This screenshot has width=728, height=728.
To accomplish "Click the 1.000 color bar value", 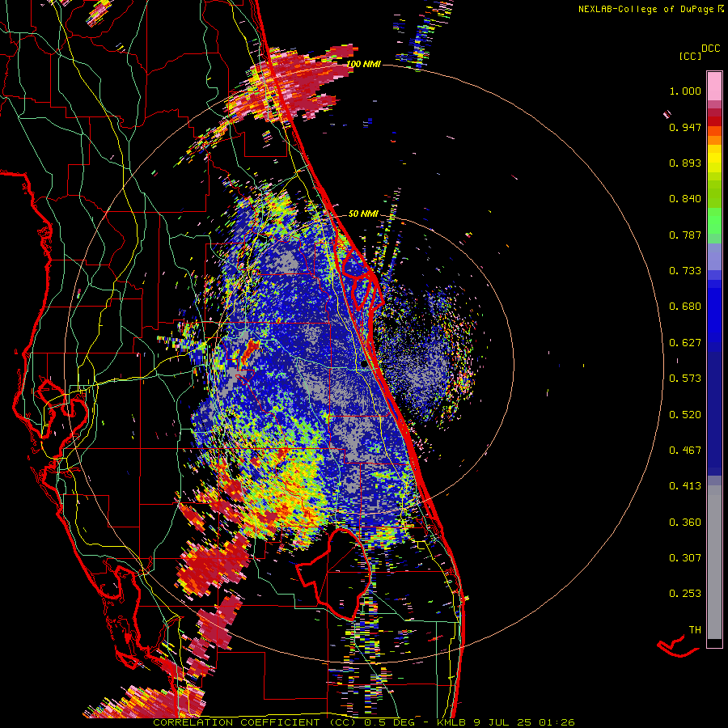I will point(685,91).
